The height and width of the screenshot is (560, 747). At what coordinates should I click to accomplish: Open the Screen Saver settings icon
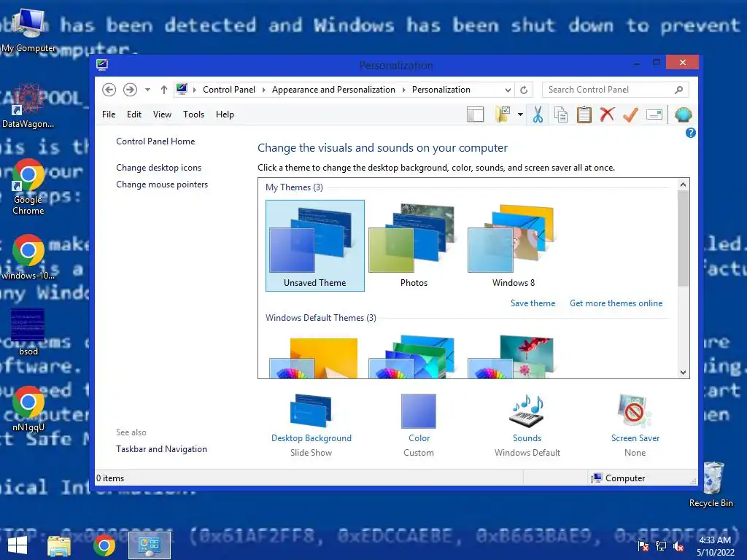point(635,411)
